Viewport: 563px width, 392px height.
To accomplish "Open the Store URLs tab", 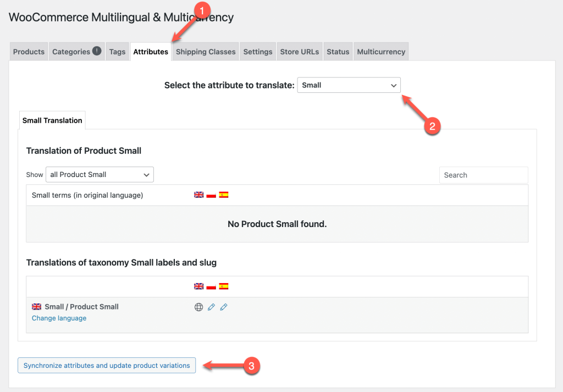I will tap(300, 52).
